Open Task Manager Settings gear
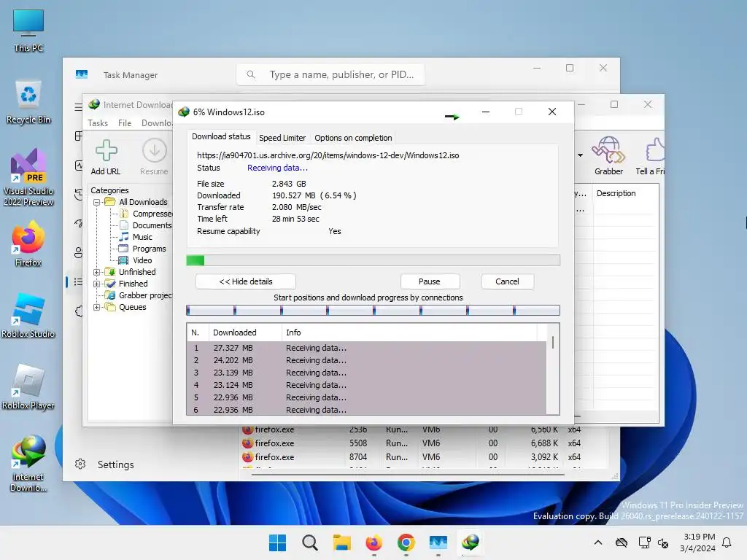This screenshot has height=560, width=747. 80,464
